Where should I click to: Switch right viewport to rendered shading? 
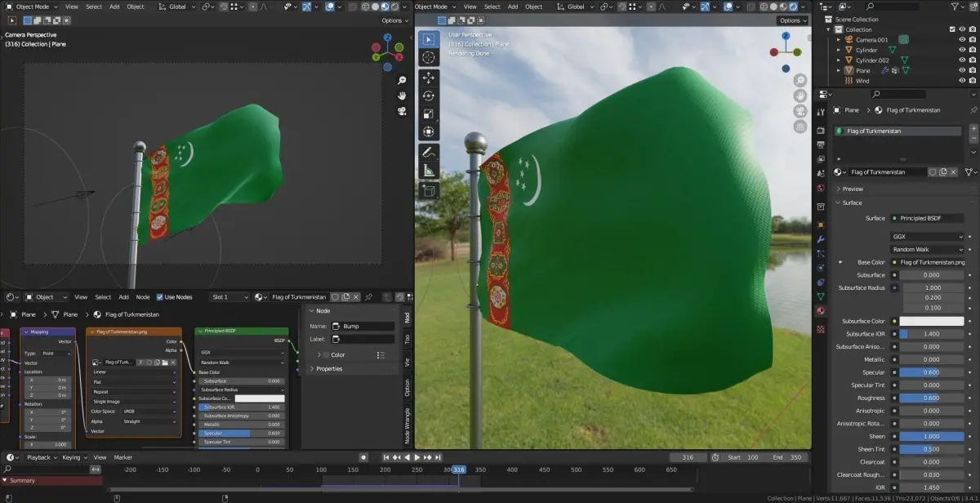click(x=795, y=7)
